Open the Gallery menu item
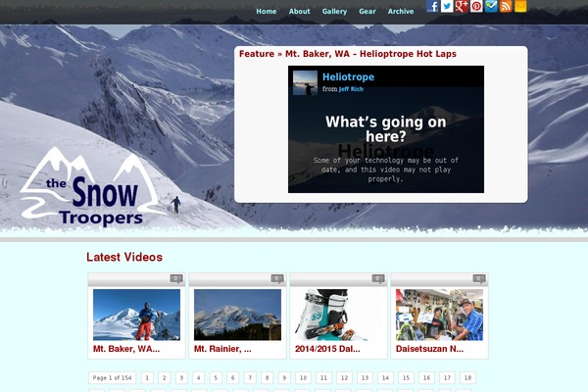The image size is (588, 392). (x=334, y=12)
